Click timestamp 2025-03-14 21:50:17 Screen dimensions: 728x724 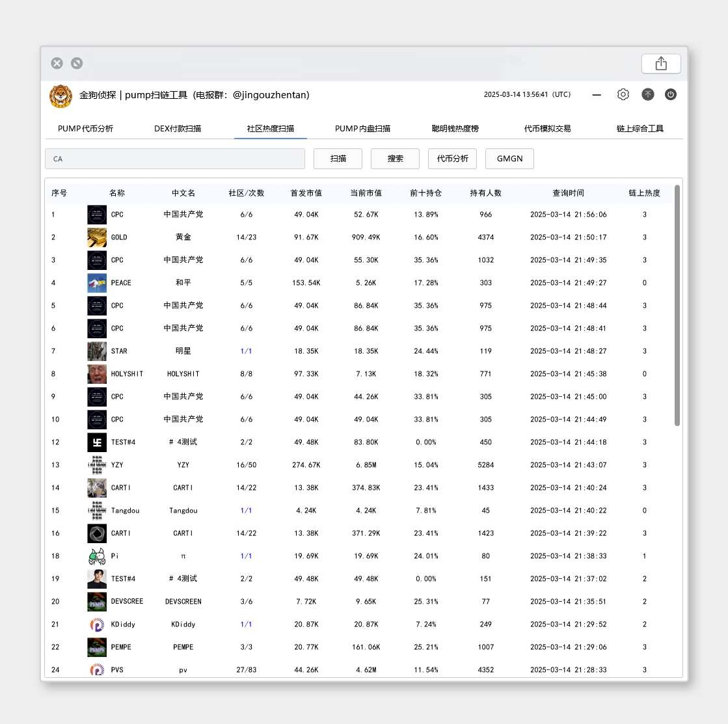(569, 237)
